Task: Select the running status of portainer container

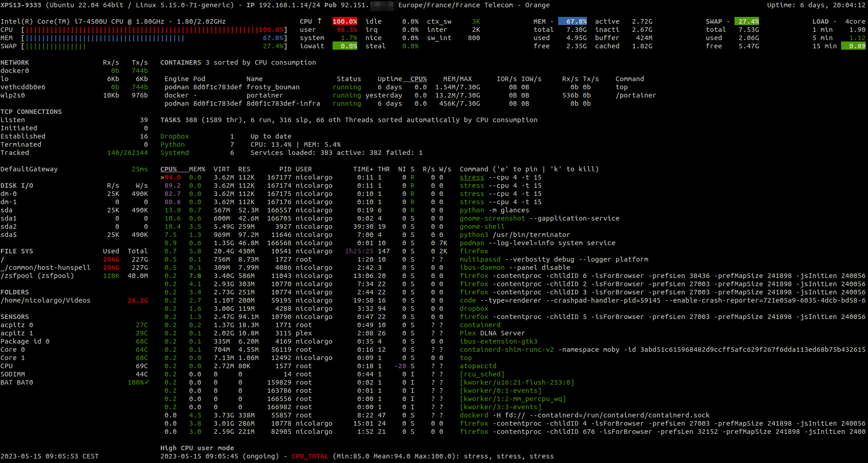Action: pyautogui.click(x=346, y=95)
